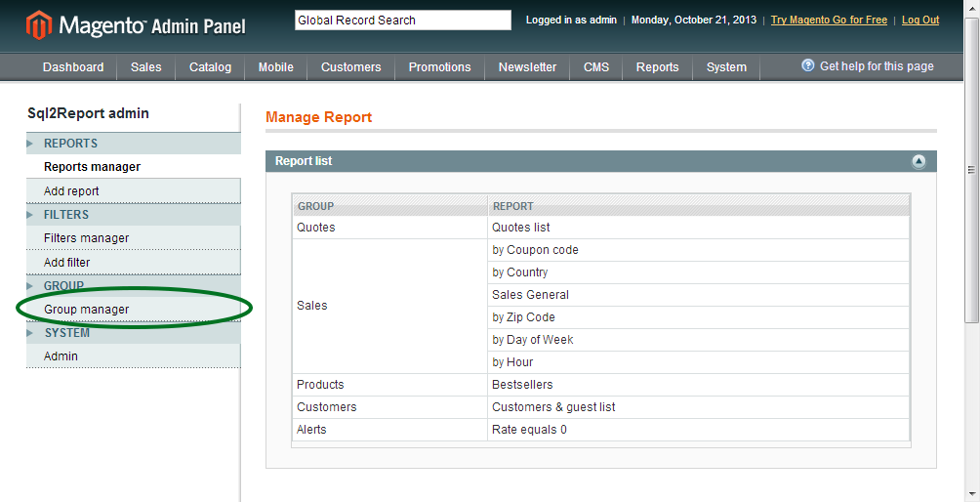Click the Magento logo icon
The height and width of the screenshot is (502, 980).
39,25
